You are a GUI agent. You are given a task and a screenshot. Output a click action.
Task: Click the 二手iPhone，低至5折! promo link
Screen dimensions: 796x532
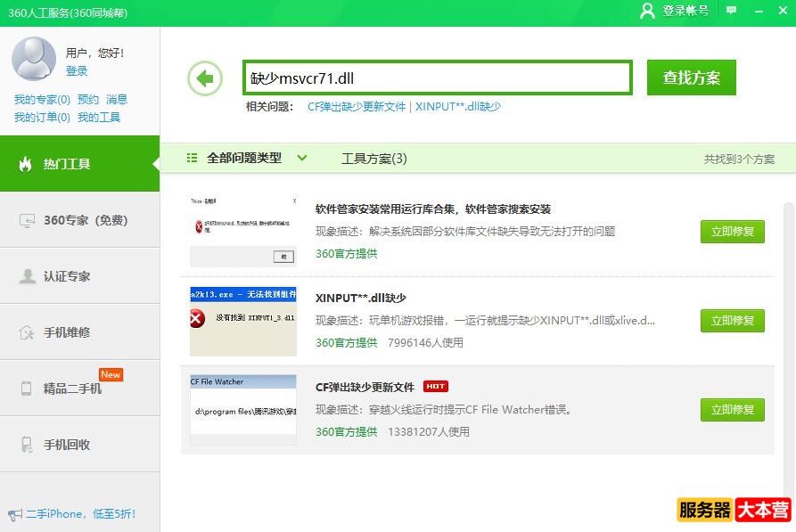(81, 514)
